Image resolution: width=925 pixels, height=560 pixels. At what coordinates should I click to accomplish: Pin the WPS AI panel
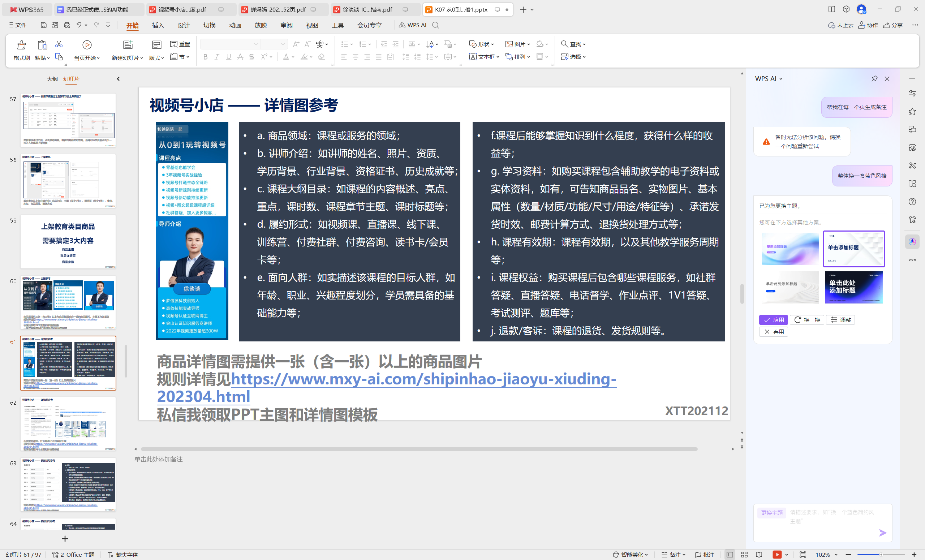click(x=874, y=79)
